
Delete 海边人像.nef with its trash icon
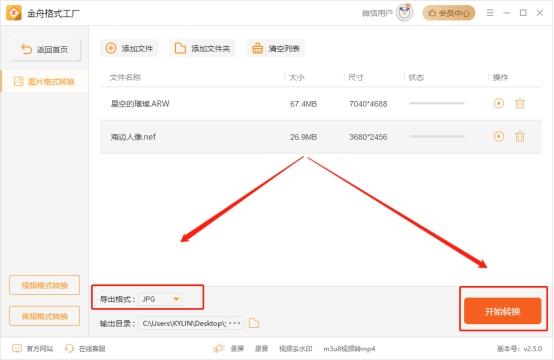point(520,136)
